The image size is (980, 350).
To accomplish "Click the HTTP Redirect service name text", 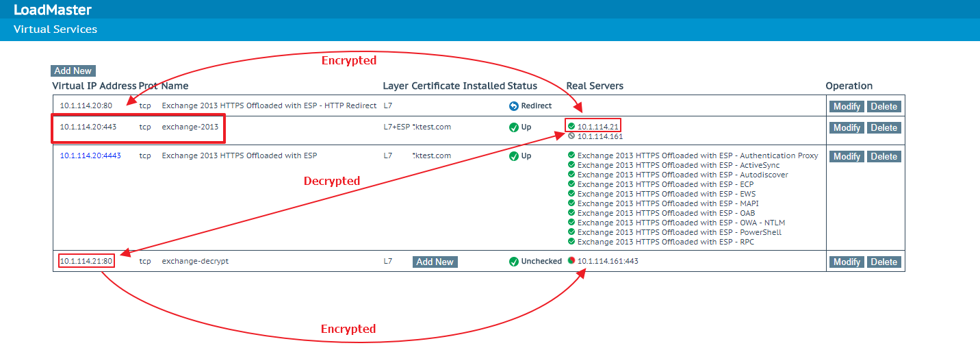I will pos(269,105).
